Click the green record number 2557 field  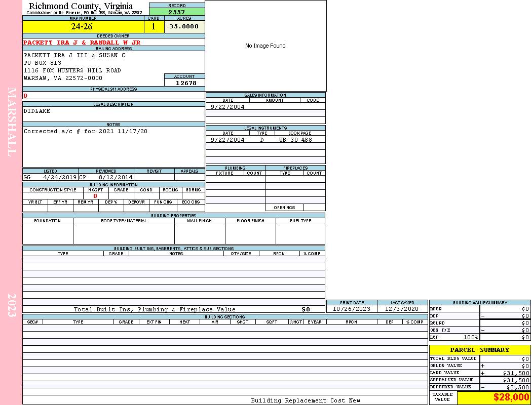(177, 12)
